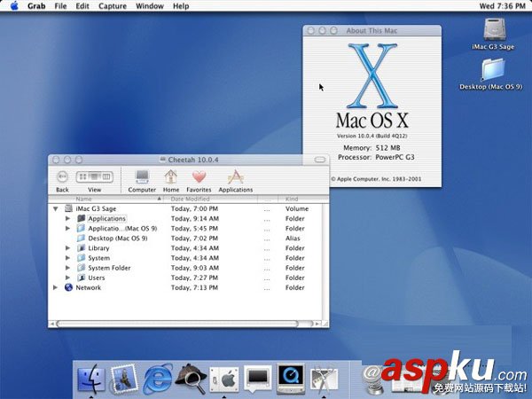532x399 pixels.
Task: Collapse the iMac G3 Sage volume
Action: (55, 208)
